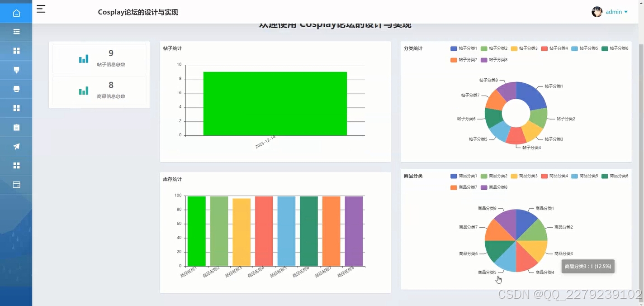Click the 帖子信息总数 statistics card
The height and width of the screenshot is (306, 644).
(99, 58)
